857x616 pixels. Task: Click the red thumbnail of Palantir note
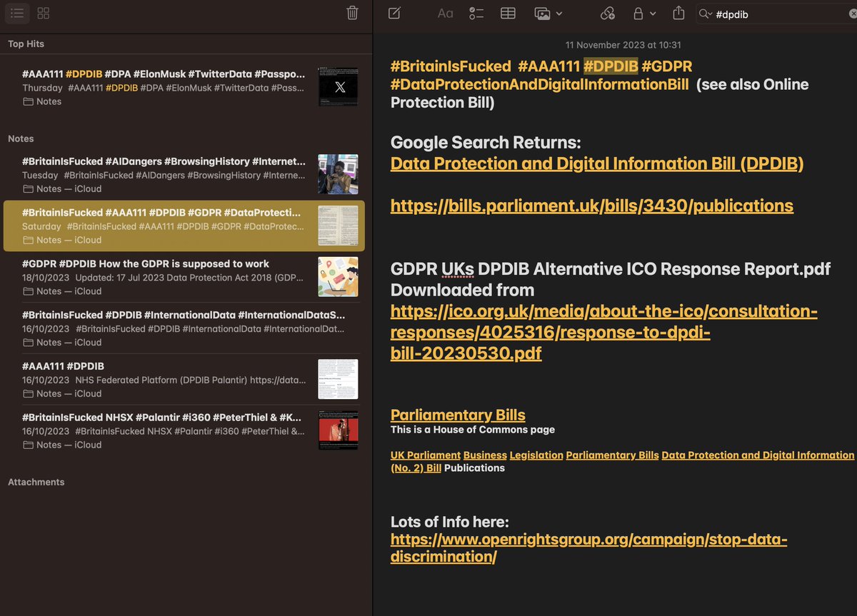pos(338,430)
